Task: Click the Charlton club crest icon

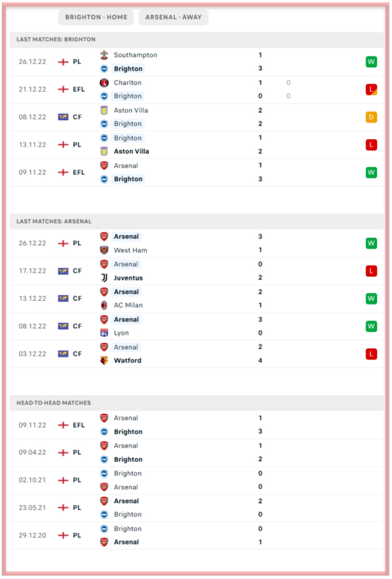Action: pyautogui.click(x=104, y=83)
